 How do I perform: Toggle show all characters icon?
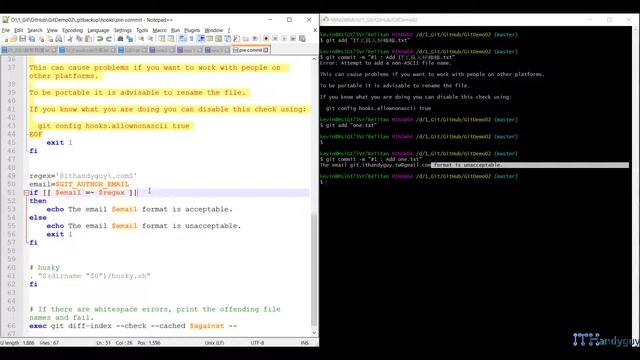point(191,39)
